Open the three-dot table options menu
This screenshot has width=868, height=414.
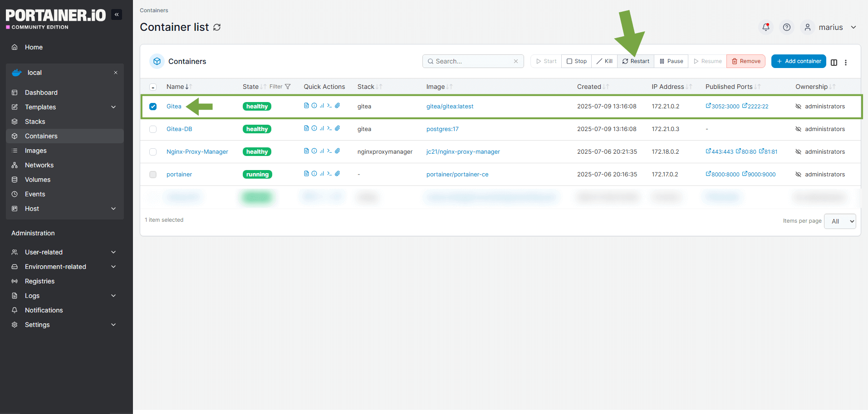point(846,63)
